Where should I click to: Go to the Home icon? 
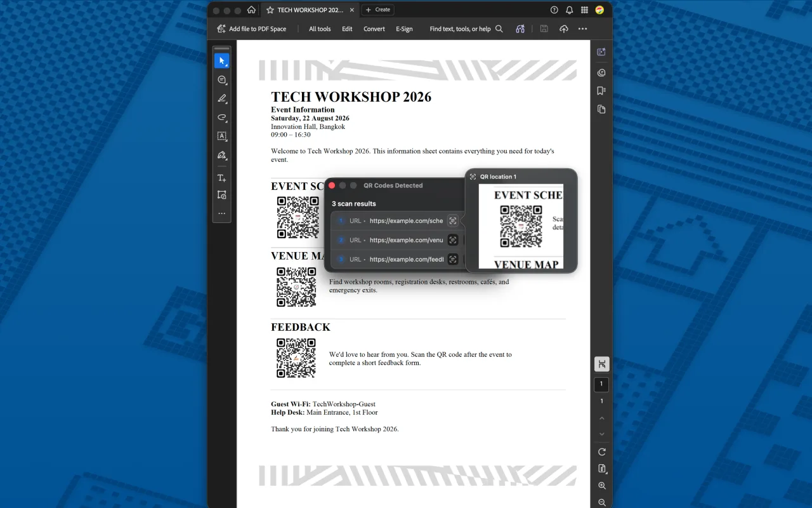point(251,10)
